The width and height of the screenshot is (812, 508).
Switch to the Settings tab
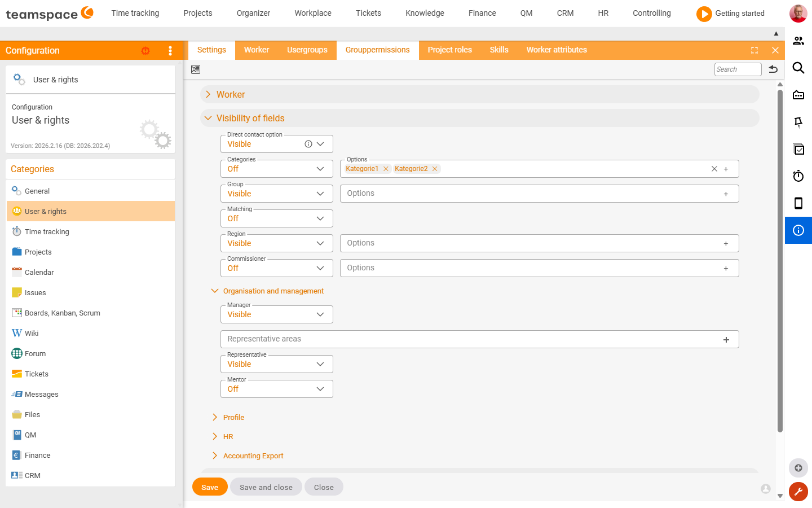pos(211,50)
